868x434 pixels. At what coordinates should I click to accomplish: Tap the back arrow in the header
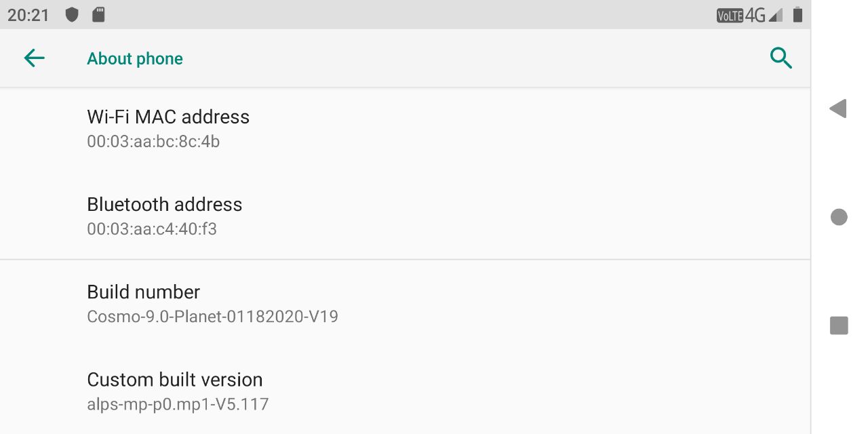pyautogui.click(x=34, y=58)
